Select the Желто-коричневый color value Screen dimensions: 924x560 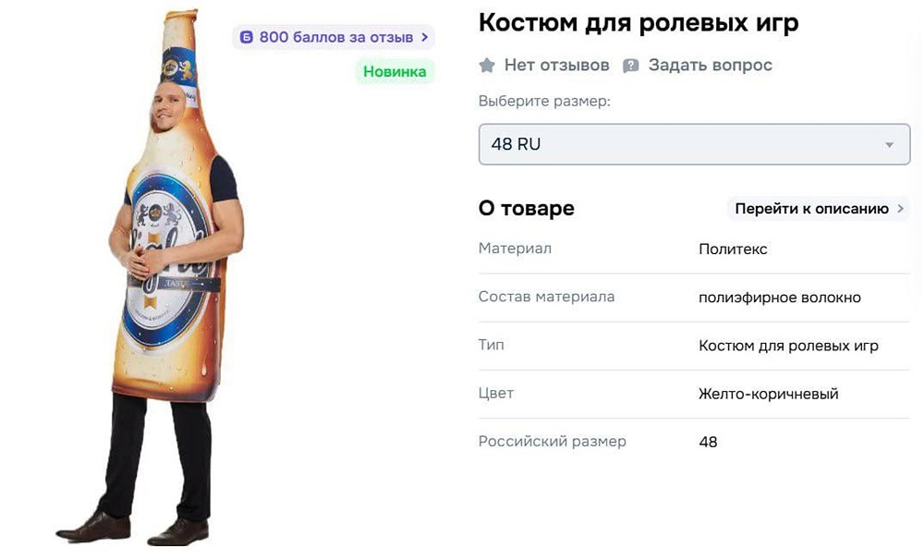(x=768, y=394)
